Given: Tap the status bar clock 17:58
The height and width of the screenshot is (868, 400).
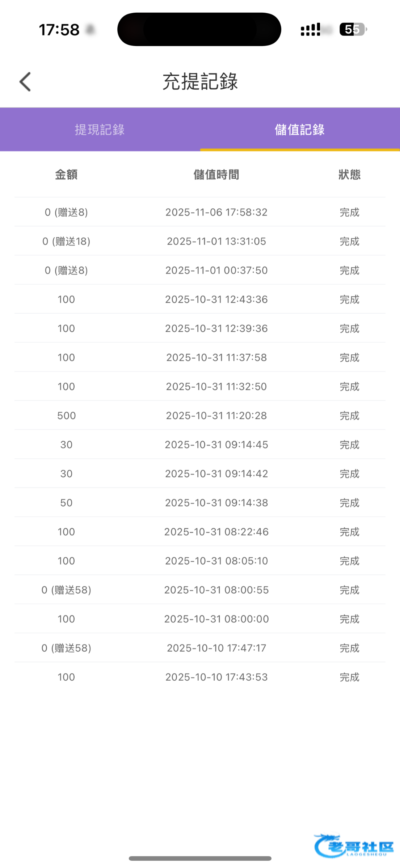Looking at the screenshot, I should (59, 30).
